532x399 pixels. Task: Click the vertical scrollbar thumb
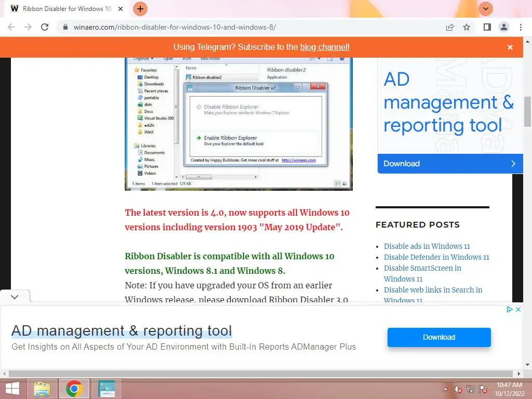528,111
